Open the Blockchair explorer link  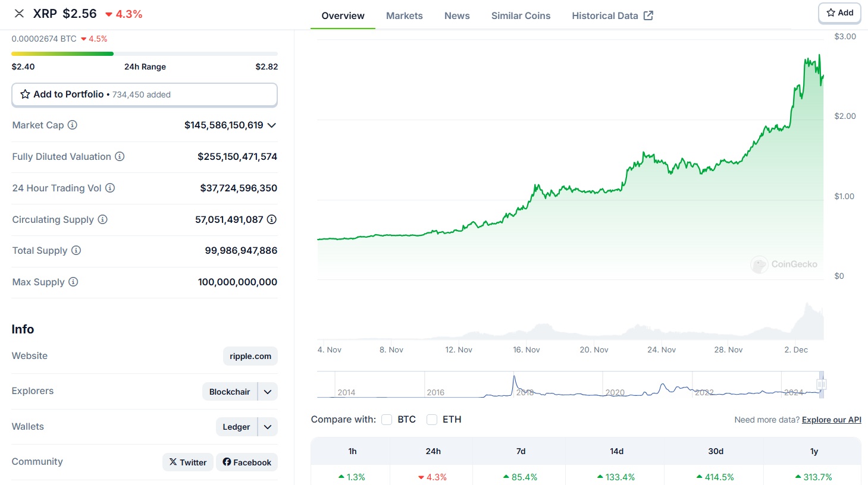click(x=230, y=392)
